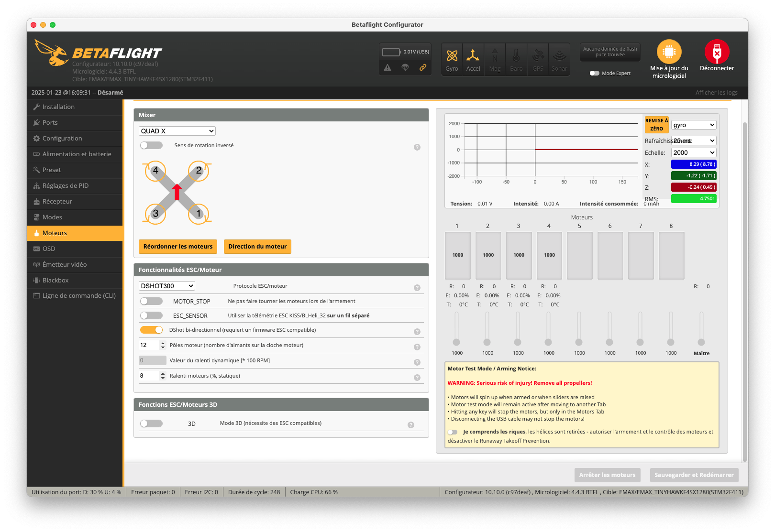Open help for DShot bi-directionnel
This screenshot has width=775, height=532.
tap(417, 332)
